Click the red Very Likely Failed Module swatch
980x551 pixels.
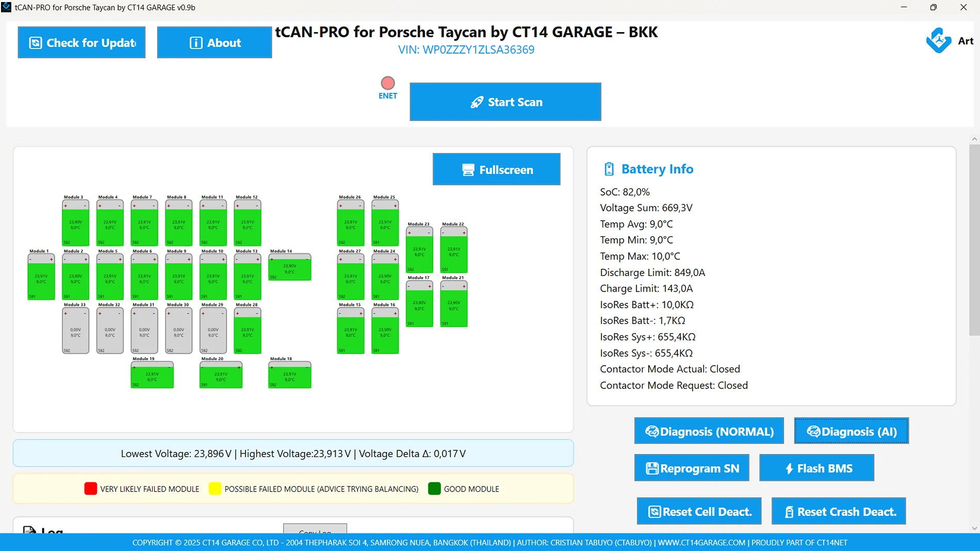(x=91, y=489)
